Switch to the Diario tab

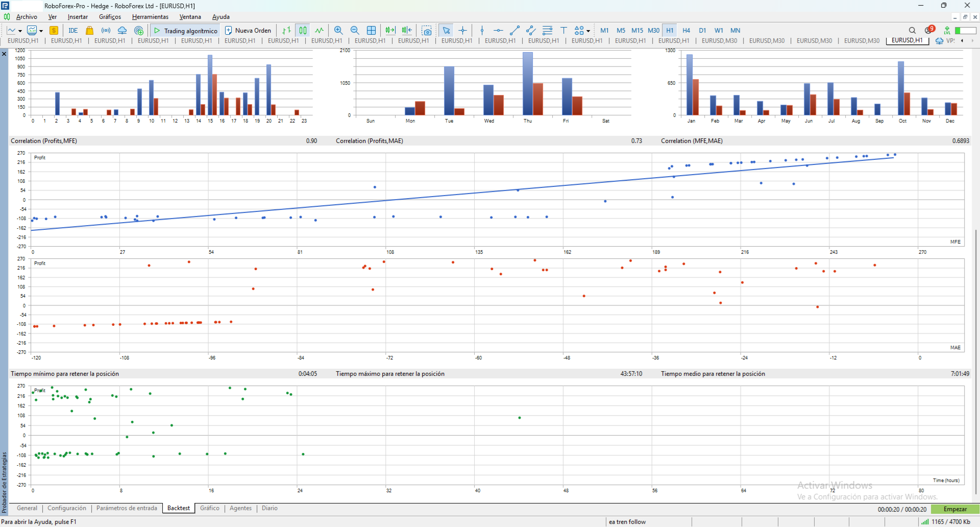(269, 508)
